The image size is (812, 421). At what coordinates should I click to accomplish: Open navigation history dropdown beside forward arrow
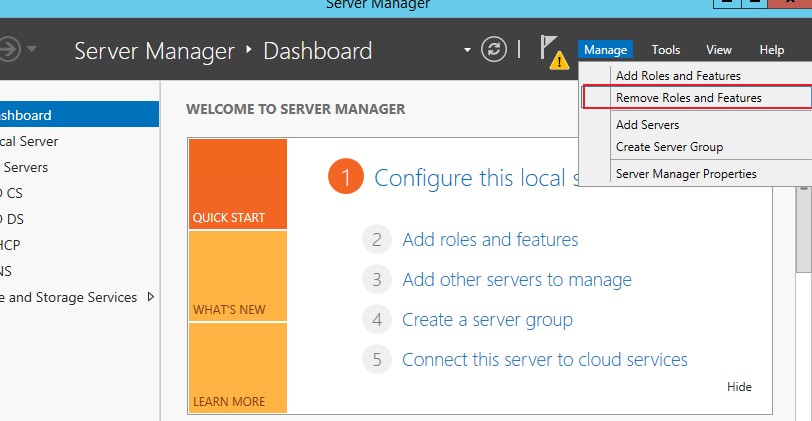pyautogui.click(x=32, y=49)
